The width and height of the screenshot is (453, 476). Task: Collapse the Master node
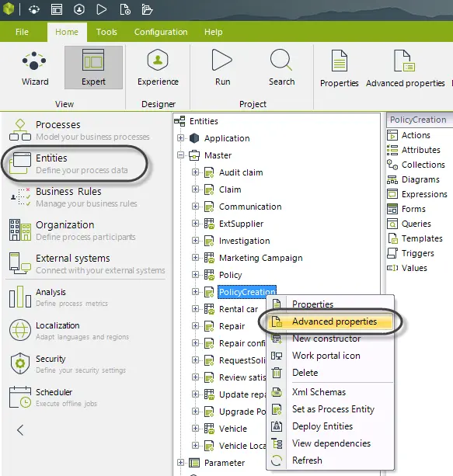[180, 155]
